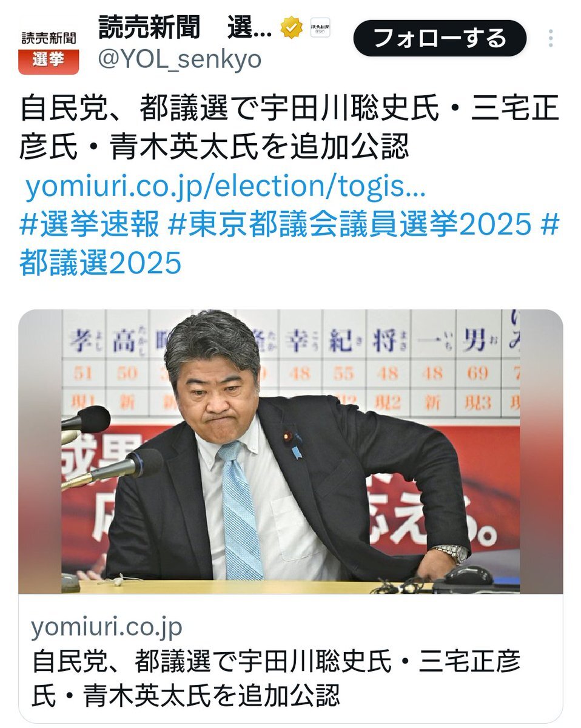Viewport: 581px width, 728px height.
Task: Open the three-dot more options menu
Action: coord(550,38)
